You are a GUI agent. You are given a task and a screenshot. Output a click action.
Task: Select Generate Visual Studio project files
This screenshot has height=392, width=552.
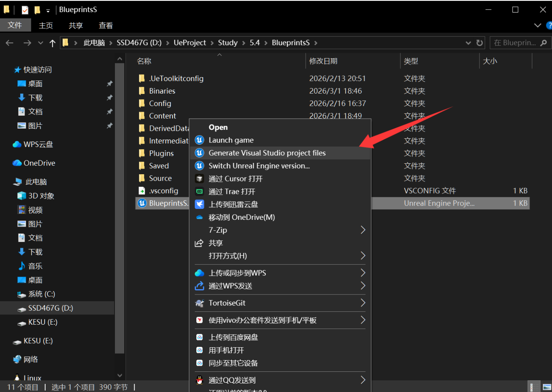(280, 153)
